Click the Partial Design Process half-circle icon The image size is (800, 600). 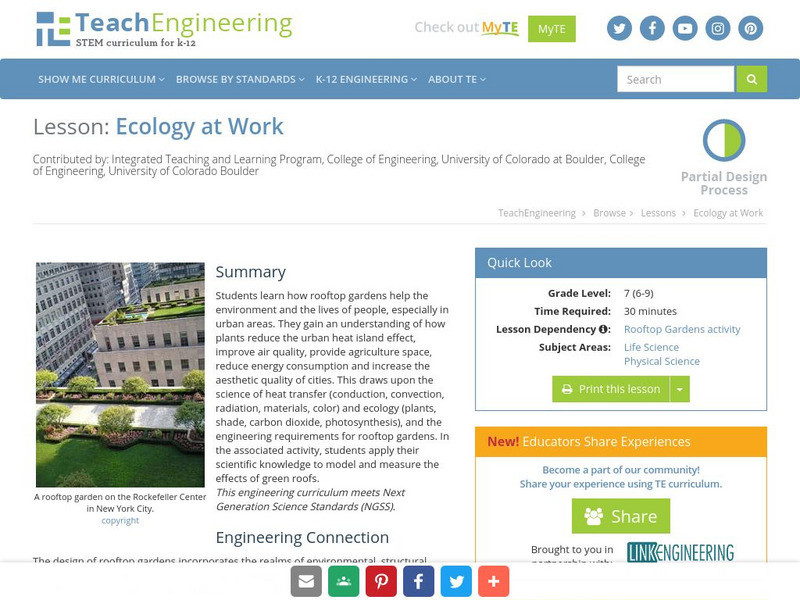724,141
